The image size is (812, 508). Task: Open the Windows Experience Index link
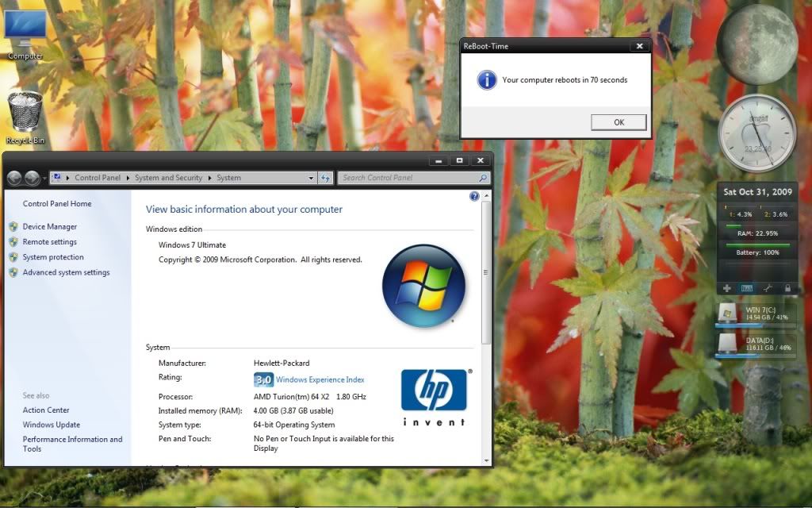click(320, 380)
